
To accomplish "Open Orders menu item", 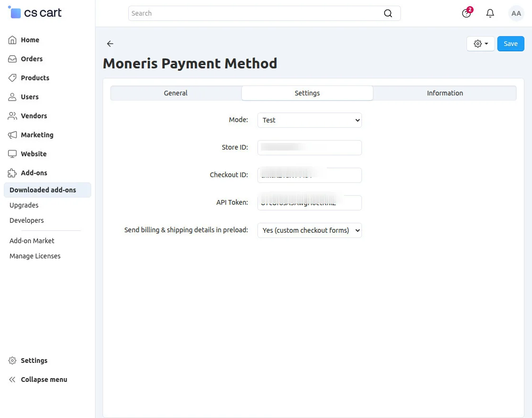I will (x=31, y=59).
